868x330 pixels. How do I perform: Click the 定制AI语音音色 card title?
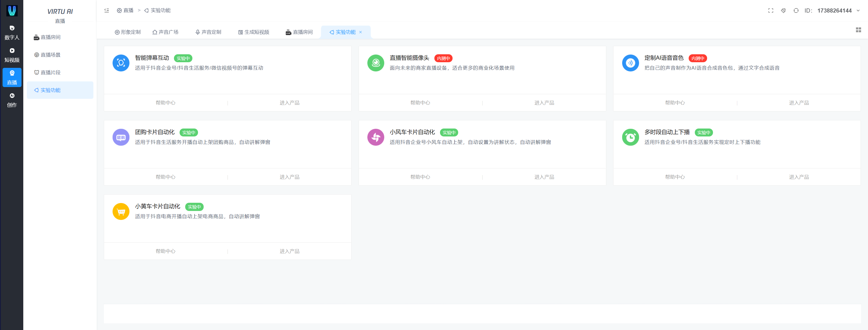(664, 58)
